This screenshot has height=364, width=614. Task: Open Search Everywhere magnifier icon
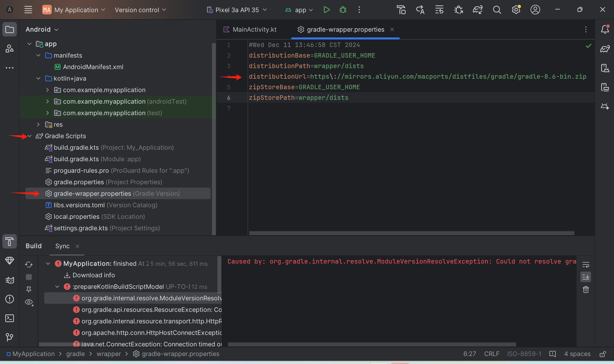[497, 10]
